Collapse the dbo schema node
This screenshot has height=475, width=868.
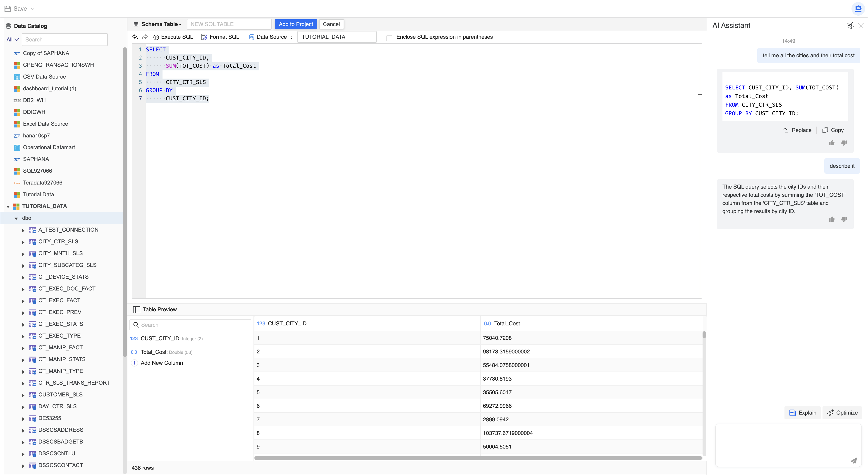(x=16, y=218)
